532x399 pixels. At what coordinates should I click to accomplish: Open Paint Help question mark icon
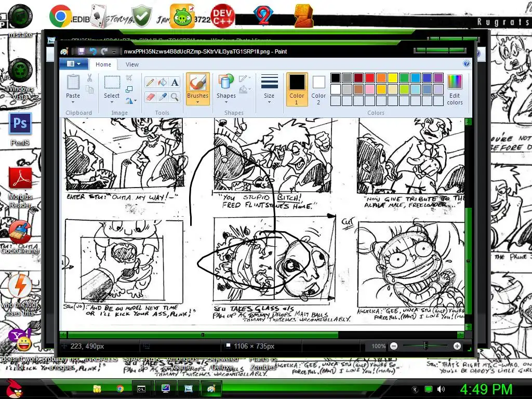click(x=467, y=63)
